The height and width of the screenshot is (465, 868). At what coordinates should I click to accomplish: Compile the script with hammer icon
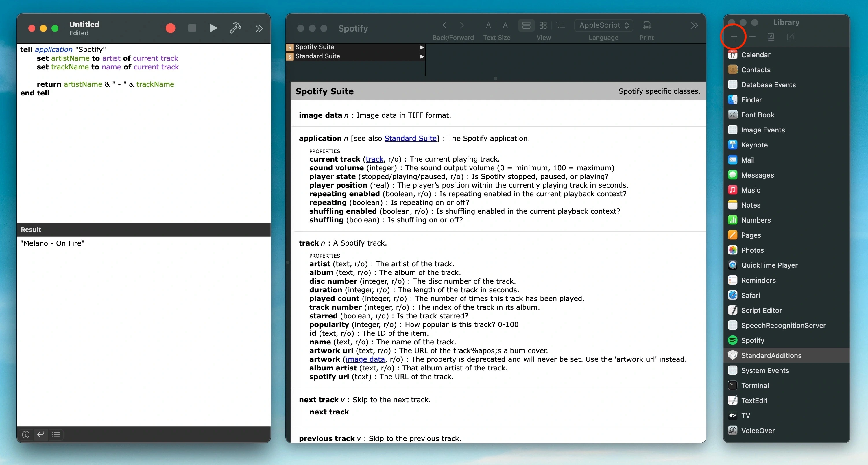[x=236, y=28]
